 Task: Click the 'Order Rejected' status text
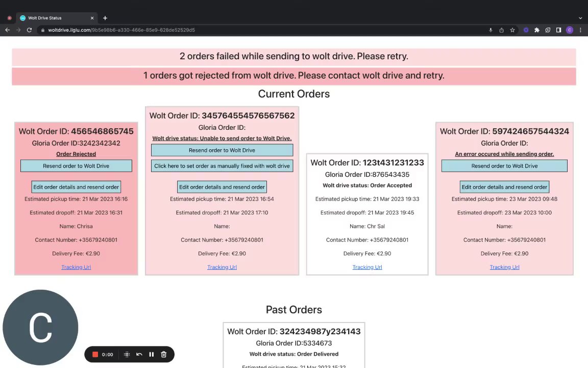coord(76,154)
